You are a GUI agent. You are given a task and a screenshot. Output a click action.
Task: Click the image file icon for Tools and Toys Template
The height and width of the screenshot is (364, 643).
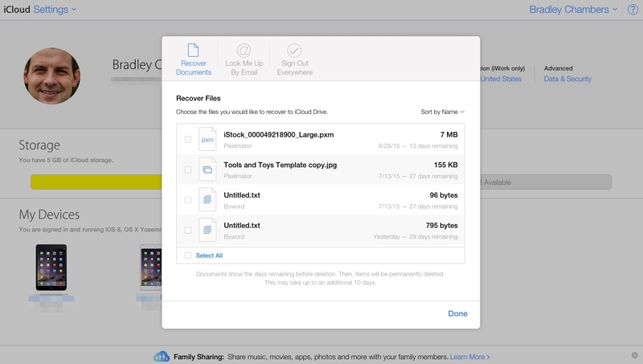207,170
